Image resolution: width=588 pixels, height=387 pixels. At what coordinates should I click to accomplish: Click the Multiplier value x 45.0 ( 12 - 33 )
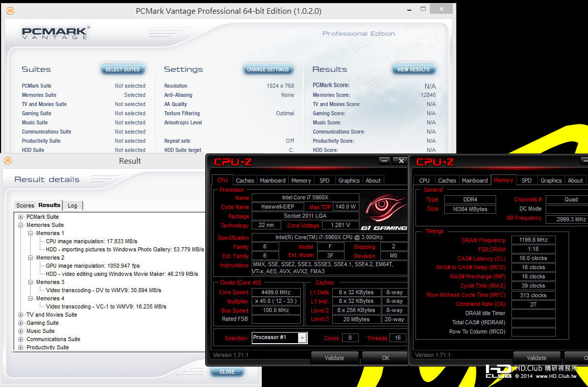point(276,301)
